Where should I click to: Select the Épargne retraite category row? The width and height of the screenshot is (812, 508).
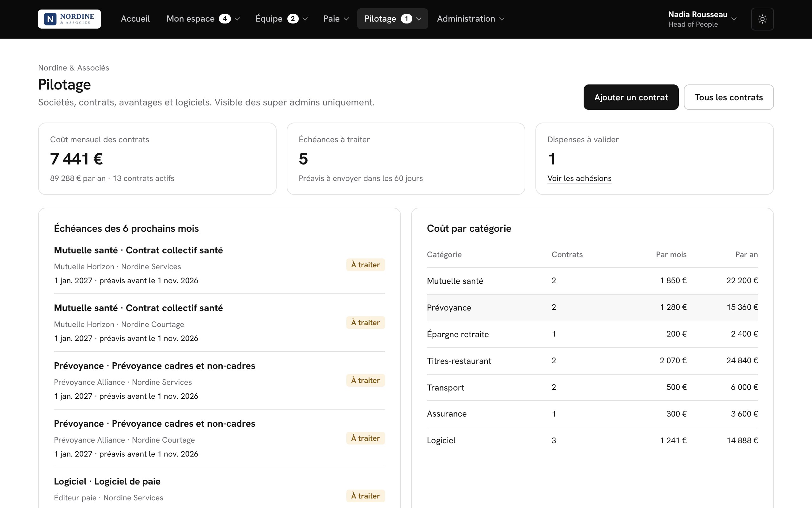tap(592, 334)
